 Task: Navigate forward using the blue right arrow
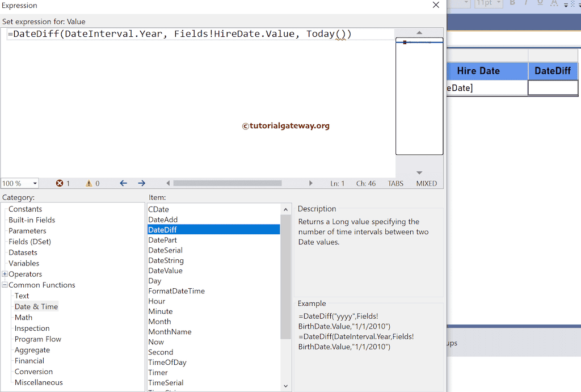click(141, 183)
